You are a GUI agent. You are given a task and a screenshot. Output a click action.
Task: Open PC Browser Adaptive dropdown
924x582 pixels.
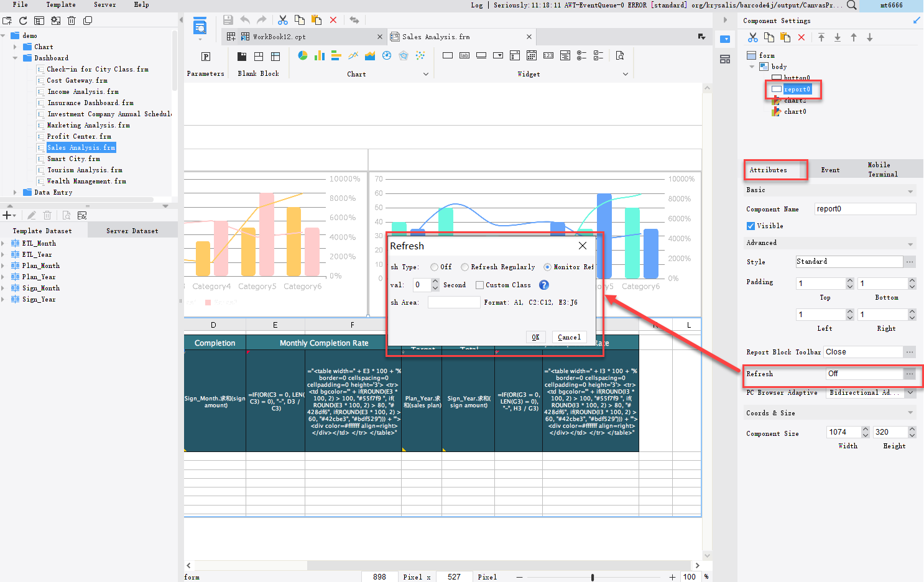click(x=911, y=392)
